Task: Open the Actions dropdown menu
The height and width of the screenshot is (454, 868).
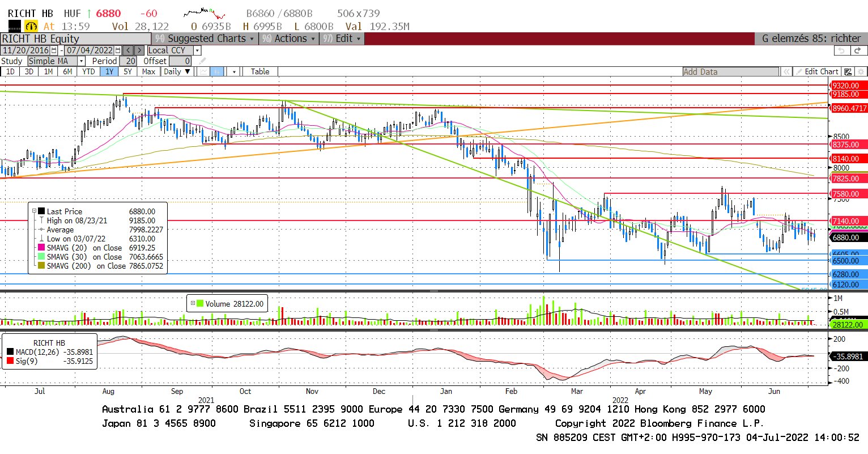Action: (x=289, y=39)
